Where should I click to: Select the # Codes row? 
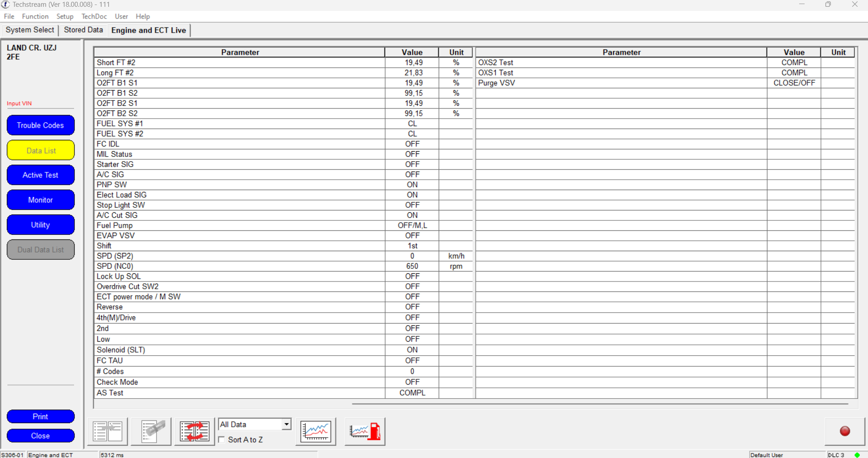[283, 371]
